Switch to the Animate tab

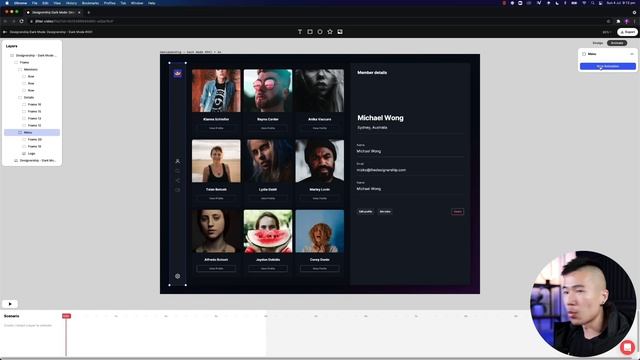coord(617,43)
